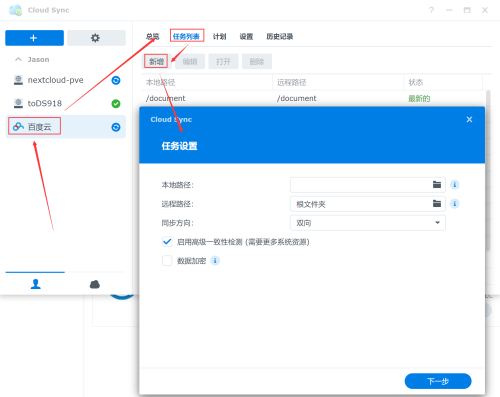The image size is (500, 397).
Task: Open settings via the gear icon
Action: click(x=96, y=38)
